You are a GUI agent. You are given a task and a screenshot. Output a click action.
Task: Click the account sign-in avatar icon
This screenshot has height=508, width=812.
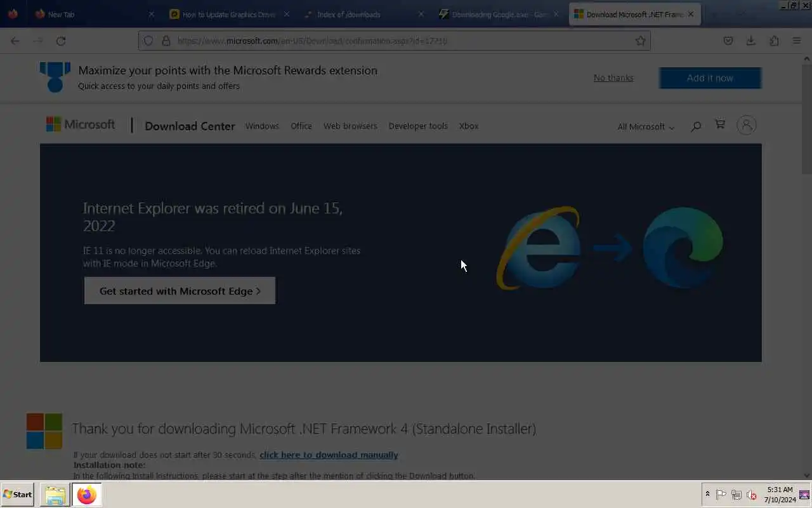point(747,125)
